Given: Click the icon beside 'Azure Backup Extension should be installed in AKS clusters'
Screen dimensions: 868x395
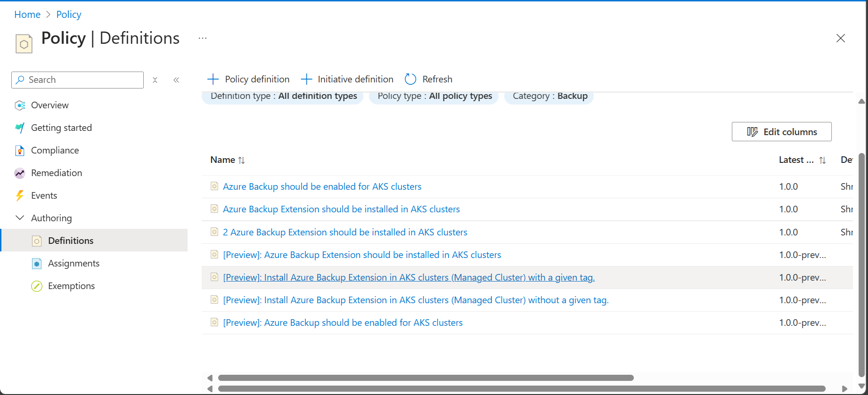Looking at the screenshot, I should [x=214, y=209].
